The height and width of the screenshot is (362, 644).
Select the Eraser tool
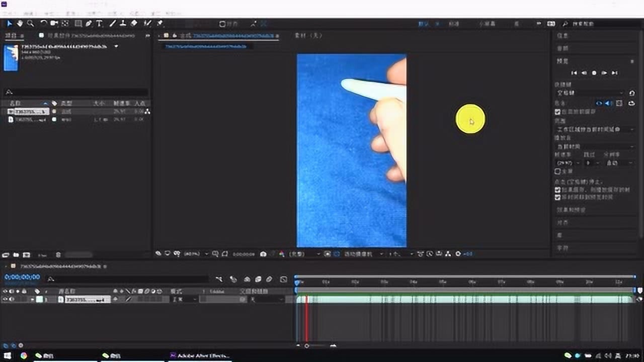[x=134, y=23]
